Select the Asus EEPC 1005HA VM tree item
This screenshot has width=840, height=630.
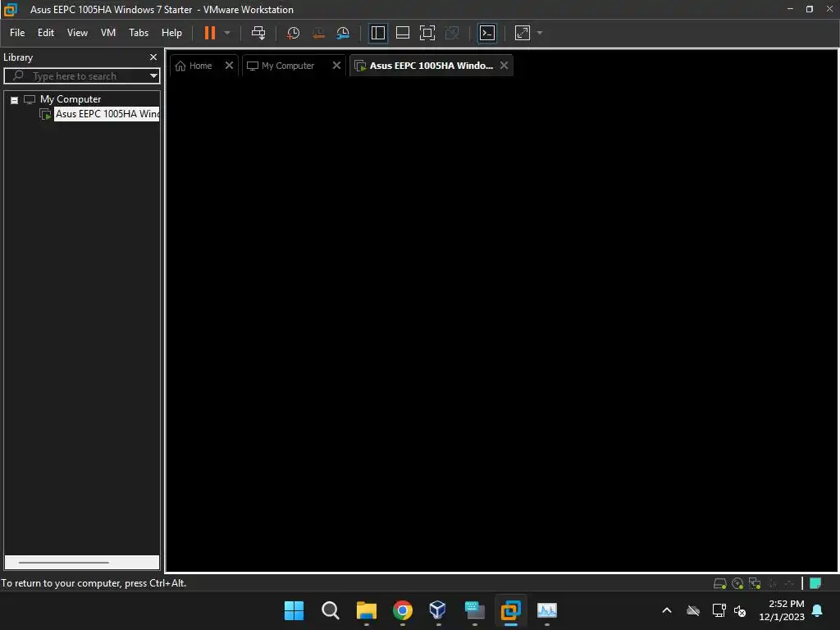[x=107, y=113]
